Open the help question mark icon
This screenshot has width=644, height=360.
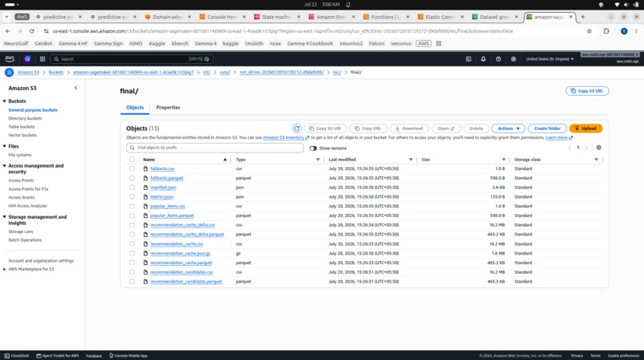[499, 59]
